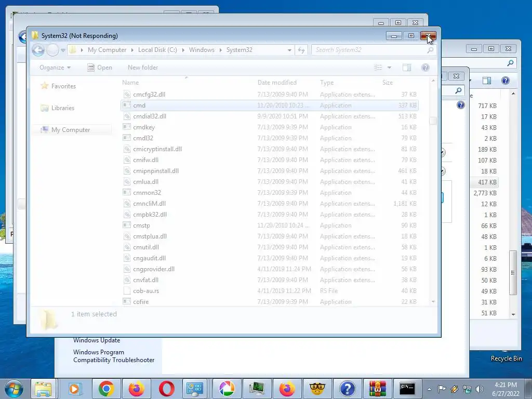This screenshot has height=399, width=532.
Task: Click the clock showing 4:21 PM
Action: click(x=506, y=385)
